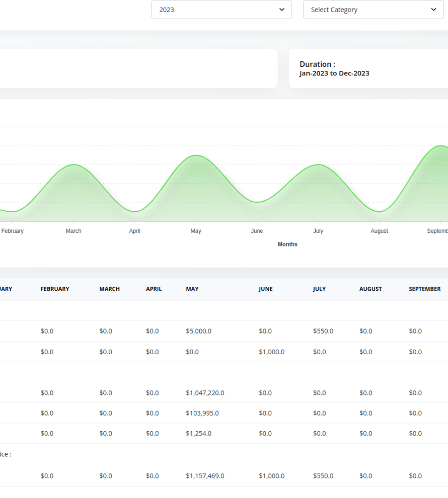The height and width of the screenshot is (498, 448).
Task: Click the $1,157,469.0 total for May
Action: point(205,475)
